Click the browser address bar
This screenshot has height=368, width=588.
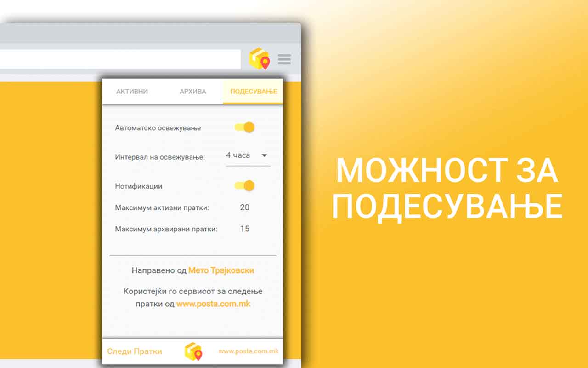click(x=120, y=59)
